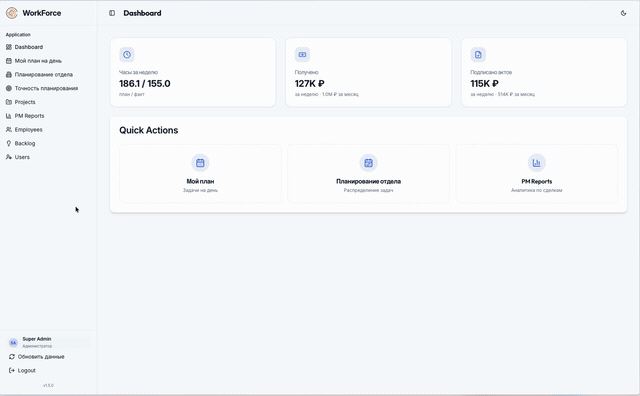Click the SA avatar of Super Admin
Viewport: 640px width, 396px height.
coord(13,343)
